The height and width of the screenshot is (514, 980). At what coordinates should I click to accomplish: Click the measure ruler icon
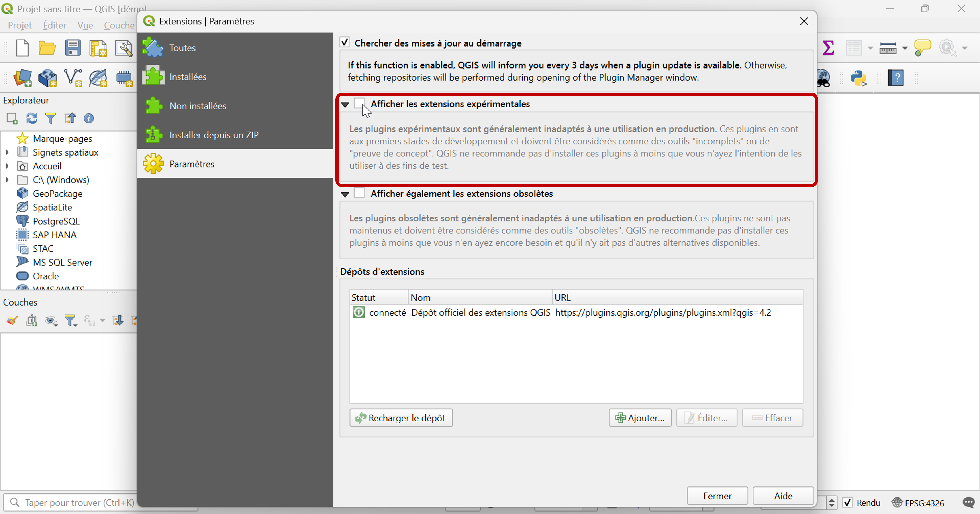pos(888,48)
